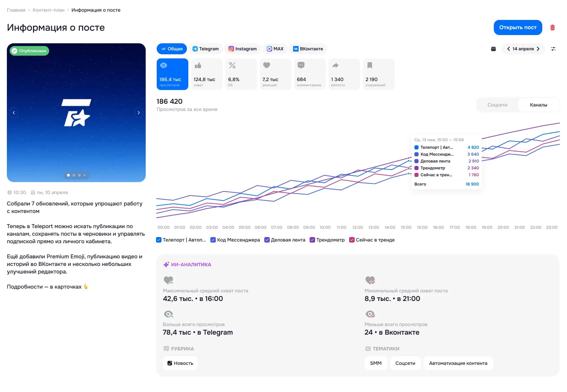The image size is (567, 392).
Task: Navigate to Контент-план breadcrumb
Action: point(48,10)
